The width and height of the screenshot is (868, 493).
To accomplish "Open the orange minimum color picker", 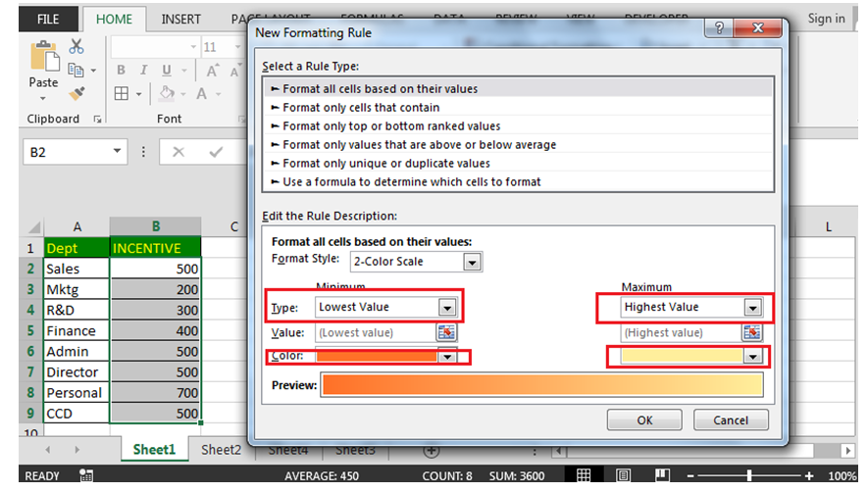I will coord(446,357).
